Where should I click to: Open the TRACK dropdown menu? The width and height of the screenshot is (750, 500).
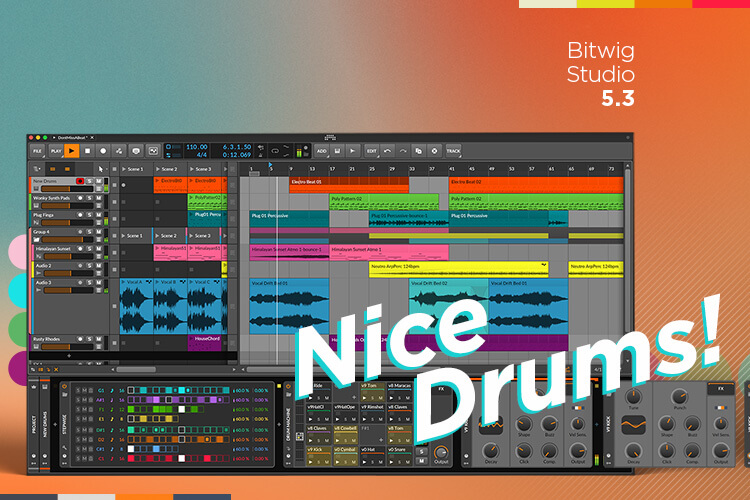click(453, 151)
